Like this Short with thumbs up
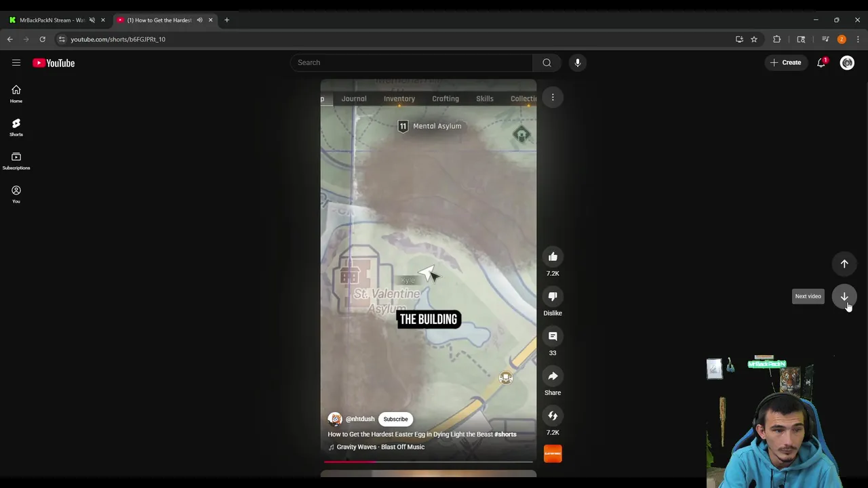The image size is (868, 488). point(553,257)
